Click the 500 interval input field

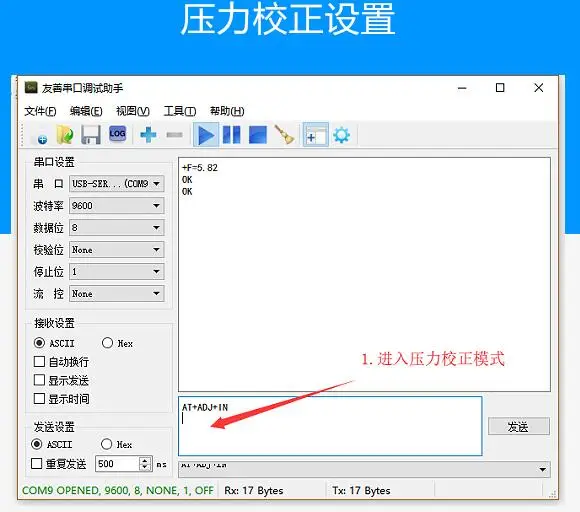coord(117,464)
